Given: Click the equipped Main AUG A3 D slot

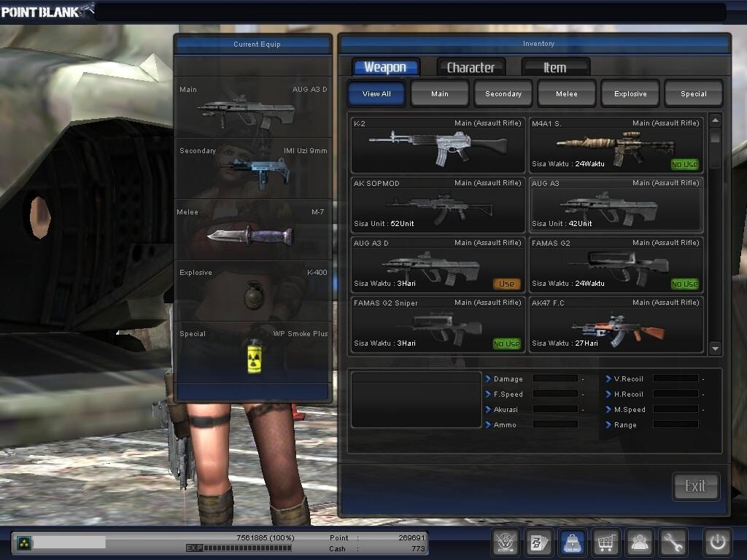Looking at the screenshot, I should [253, 107].
